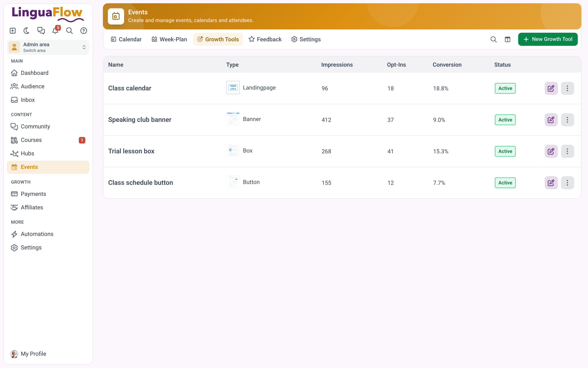Open sidebar Settings item
Viewport: 588px width, 368px height.
coord(48,248)
